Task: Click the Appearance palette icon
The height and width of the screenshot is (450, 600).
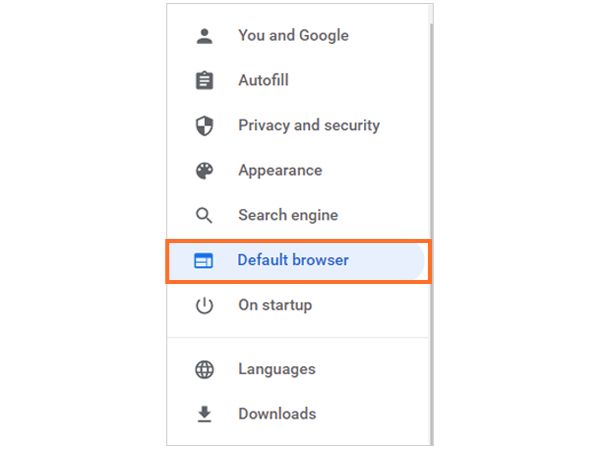Action: tap(204, 171)
